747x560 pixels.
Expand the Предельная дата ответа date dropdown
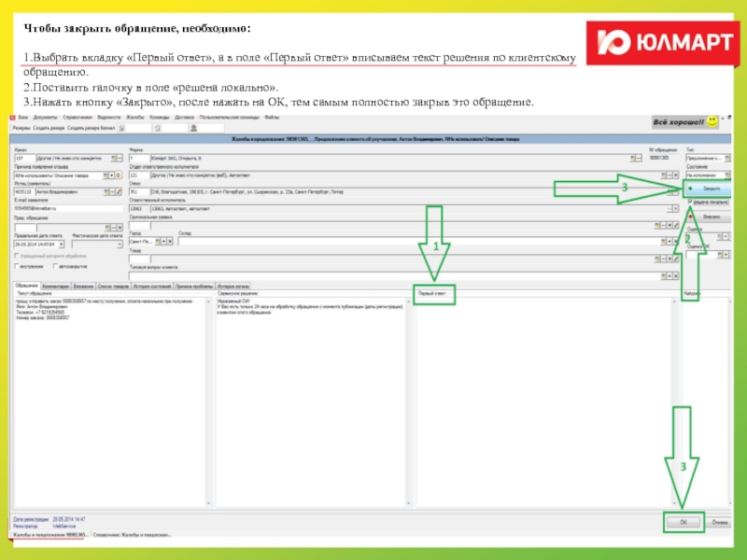[x=62, y=245]
